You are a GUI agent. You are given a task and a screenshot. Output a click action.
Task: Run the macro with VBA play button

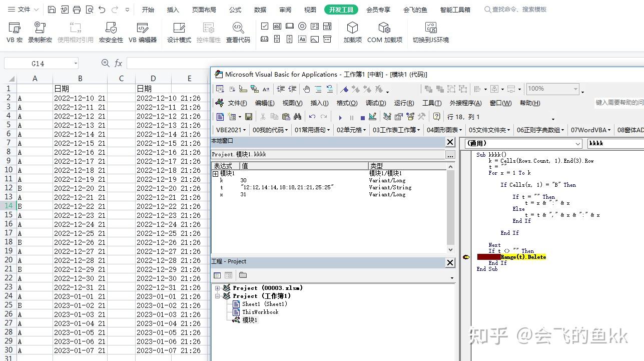[x=340, y=117]
